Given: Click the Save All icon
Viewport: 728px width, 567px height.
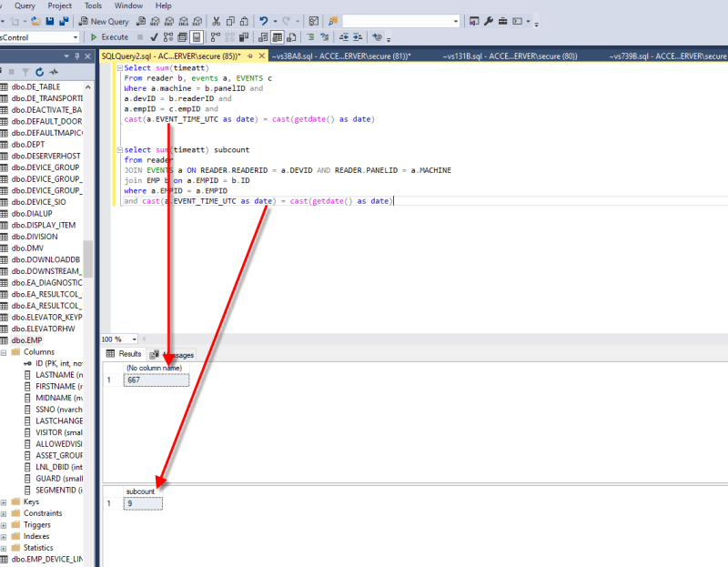Looking at the screenshot, I should click(x=64, y=21).
